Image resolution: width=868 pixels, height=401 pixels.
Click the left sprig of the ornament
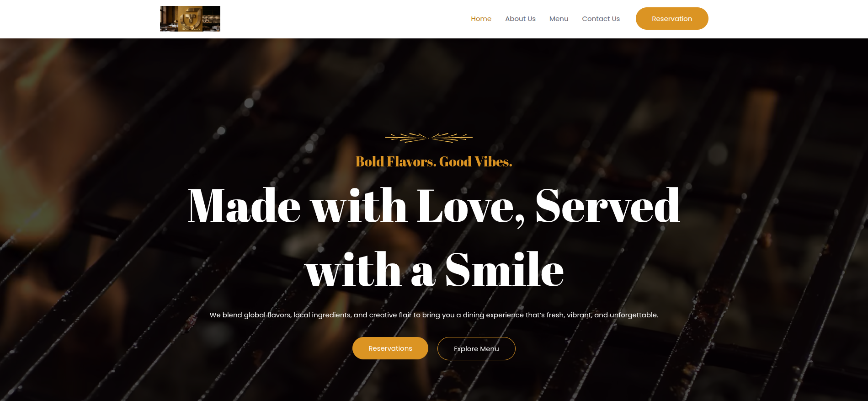coord(405,137)
